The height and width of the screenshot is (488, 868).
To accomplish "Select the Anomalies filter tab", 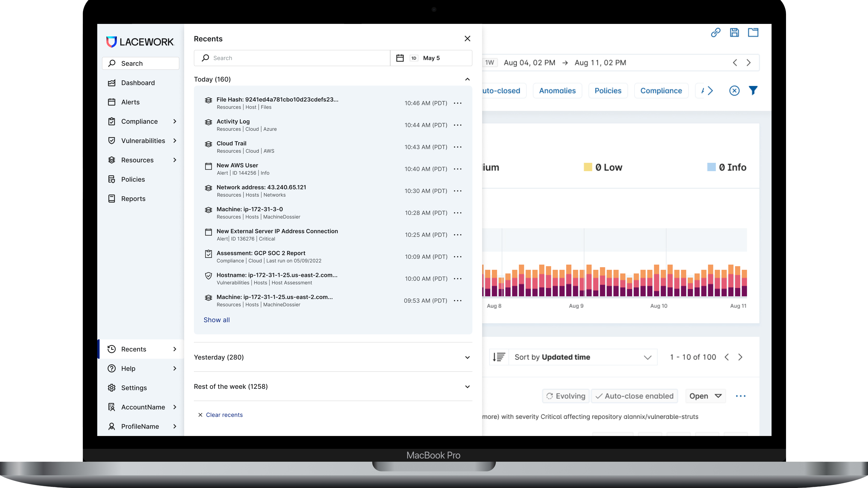I will [557, 91].
